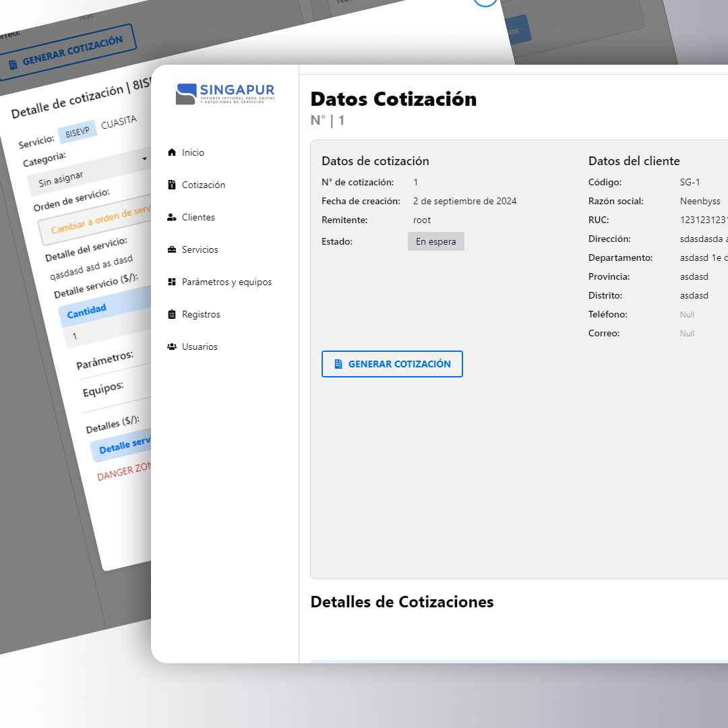Open Parámetros y equipos menu item
This screenshot has width=728, height=728.
[x=226, y=282]
